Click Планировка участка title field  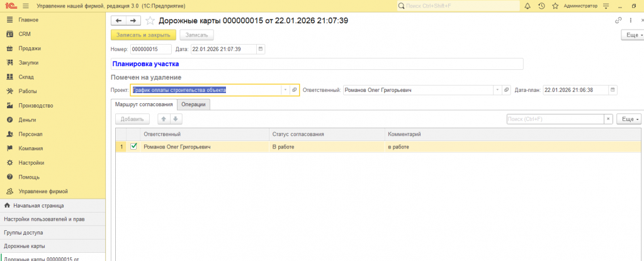tap(317, 64)
